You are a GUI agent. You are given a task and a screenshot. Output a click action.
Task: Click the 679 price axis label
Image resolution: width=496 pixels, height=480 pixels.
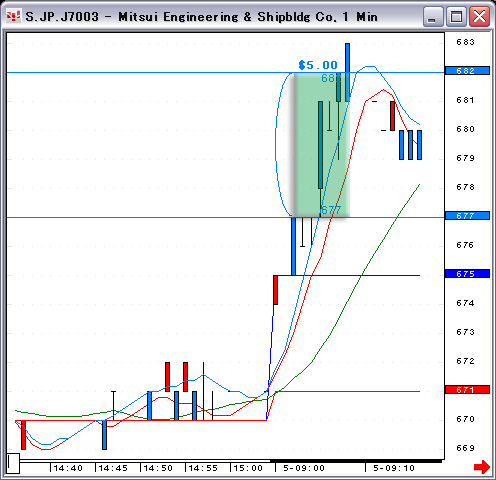pyautogui.click(x=465, y=158)
